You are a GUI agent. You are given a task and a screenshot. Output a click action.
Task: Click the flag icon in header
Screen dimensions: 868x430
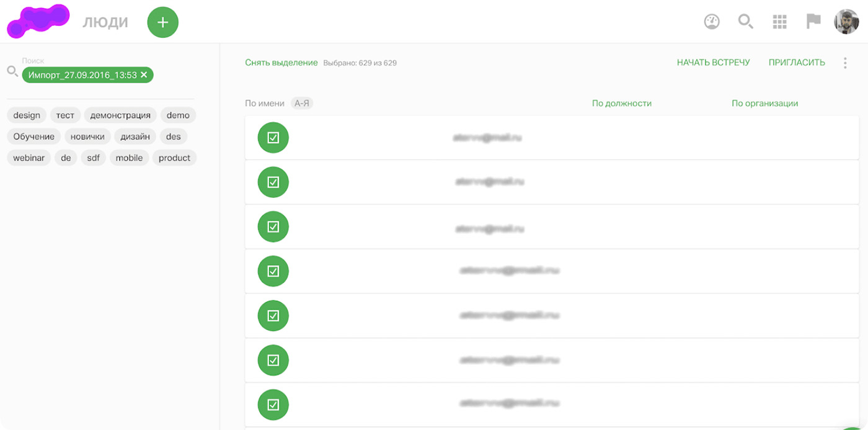(813, 22)
